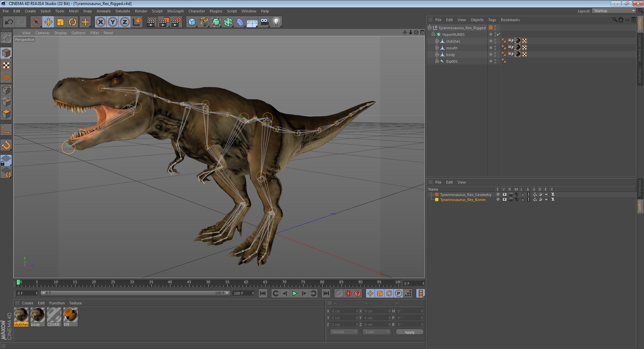Open Material Manager Texture menu

pyautogui.click(x=75, y=303)
